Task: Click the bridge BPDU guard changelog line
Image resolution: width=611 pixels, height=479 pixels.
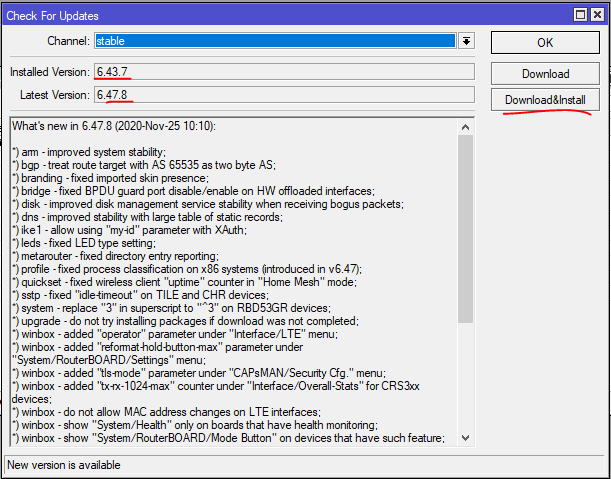Action: tap(193, 191)
